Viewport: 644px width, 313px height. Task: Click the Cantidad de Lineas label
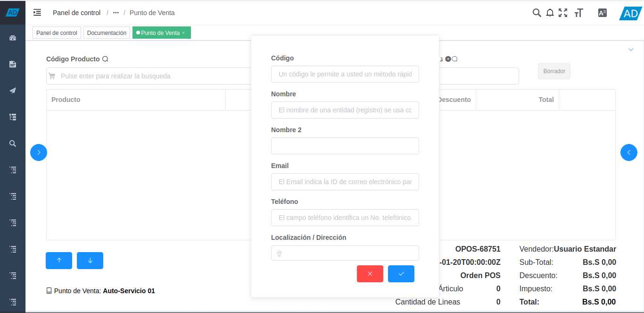(428, 302)
